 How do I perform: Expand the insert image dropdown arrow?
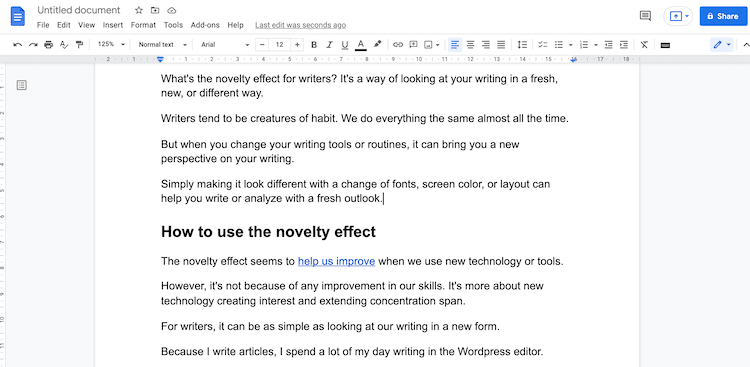click(x=438, y=45)
